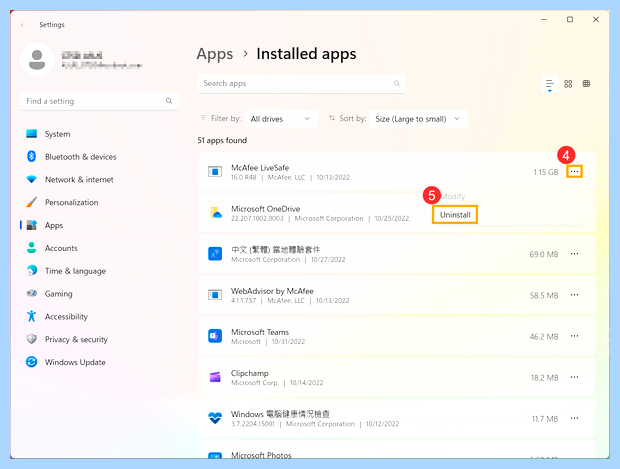
Task: Click the Microsoft Photos entry
Action: point(261,455)
